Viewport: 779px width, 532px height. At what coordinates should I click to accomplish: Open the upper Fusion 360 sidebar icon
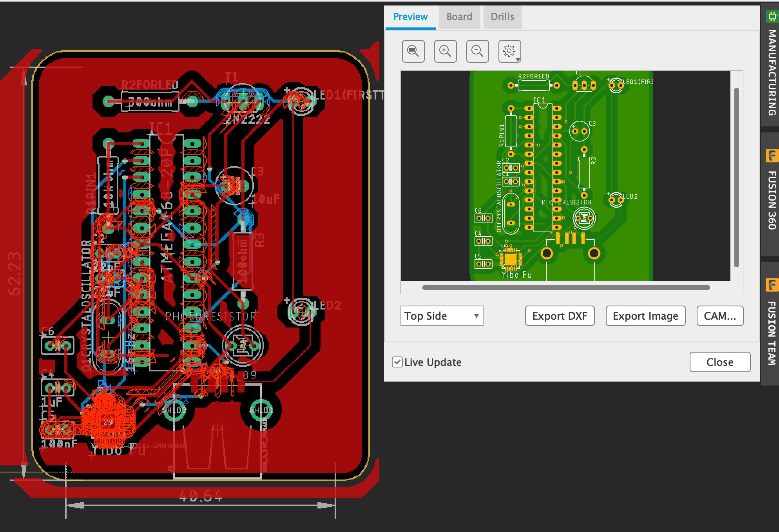[x=771, y=156]
